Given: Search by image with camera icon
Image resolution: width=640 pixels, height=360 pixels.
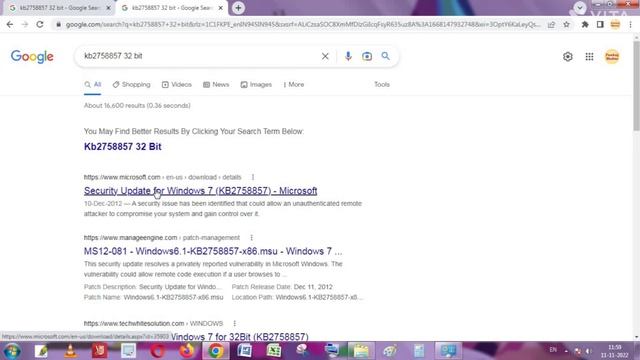Looking at the screenshot, I should tap(367, 56).
